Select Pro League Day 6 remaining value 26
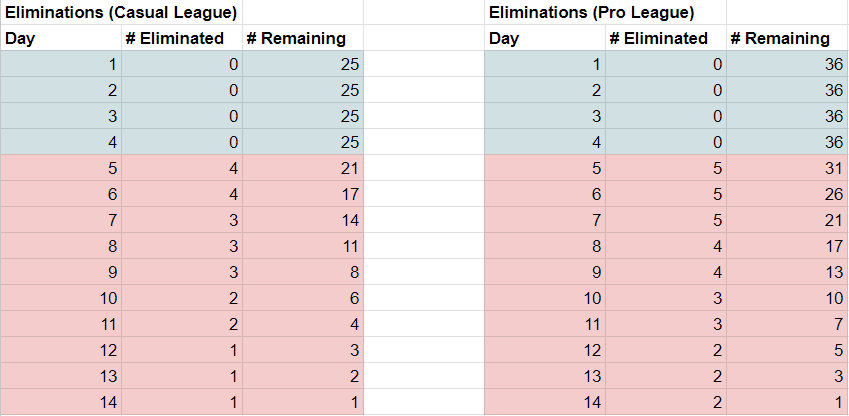Screen dimensions: 849x416 tap(787, 194)
